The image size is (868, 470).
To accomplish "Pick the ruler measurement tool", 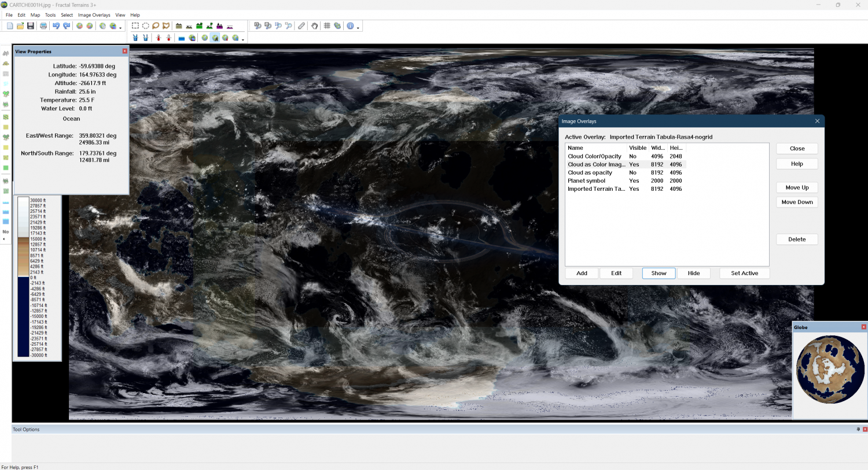I will point(301,26).
